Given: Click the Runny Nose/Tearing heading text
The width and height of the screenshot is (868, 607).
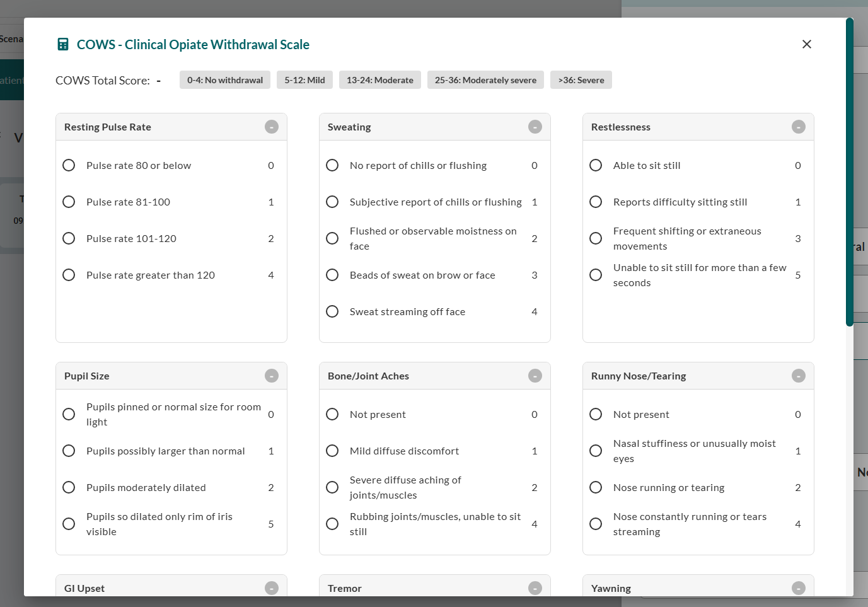Looking at the screenshot, I should click(639, 376).
